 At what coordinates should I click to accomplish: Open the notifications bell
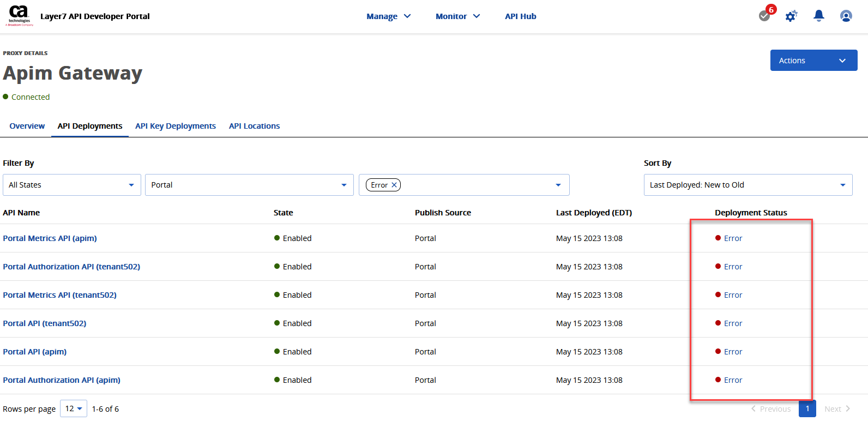[x=818, y=16]
